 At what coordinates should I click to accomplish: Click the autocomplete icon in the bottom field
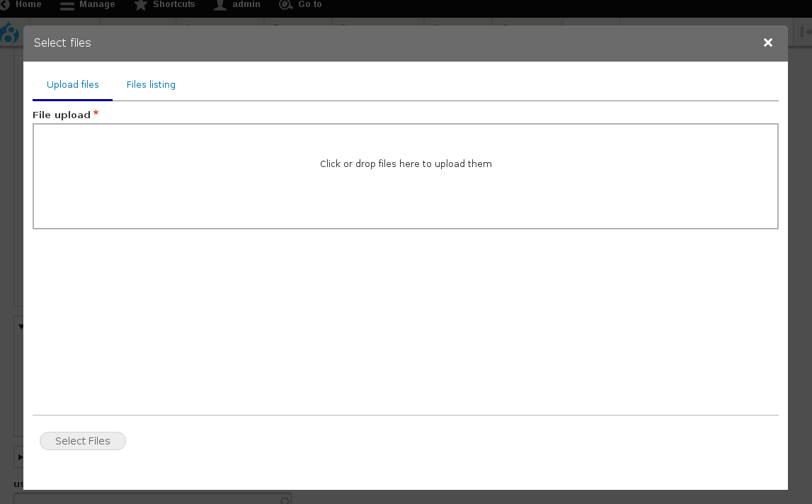click(x=285, y=500)
